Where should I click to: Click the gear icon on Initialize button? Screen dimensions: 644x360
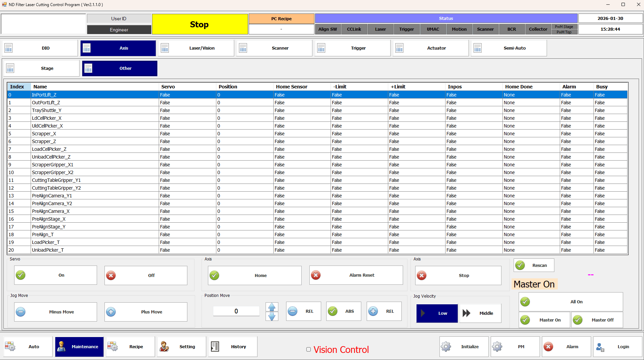coord(446,347)
